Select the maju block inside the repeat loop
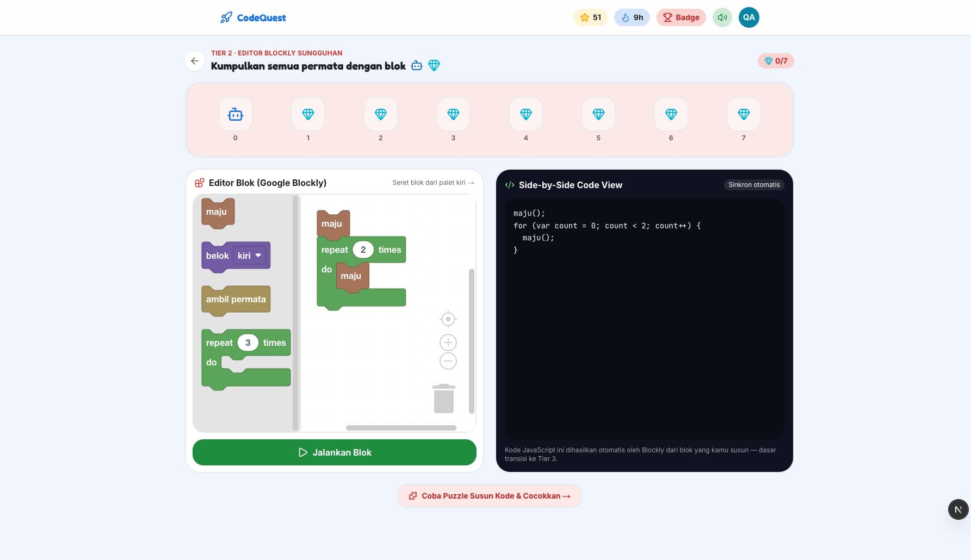 [x=352, y=276]
